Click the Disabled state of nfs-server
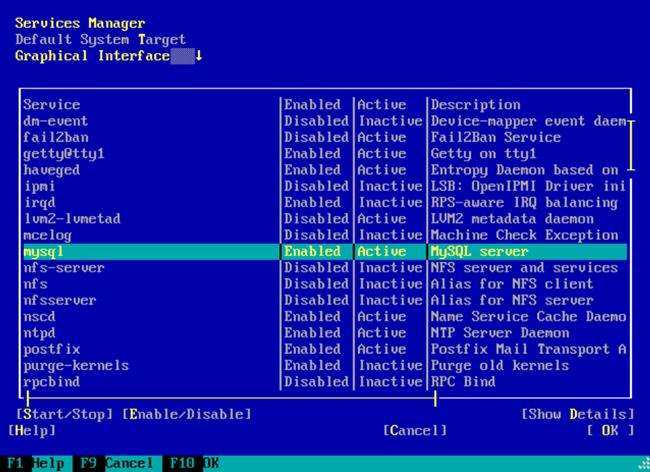Image resolution: width=650 pixels, height=472 pixels. pyautogui.click(x=316, y=268)
